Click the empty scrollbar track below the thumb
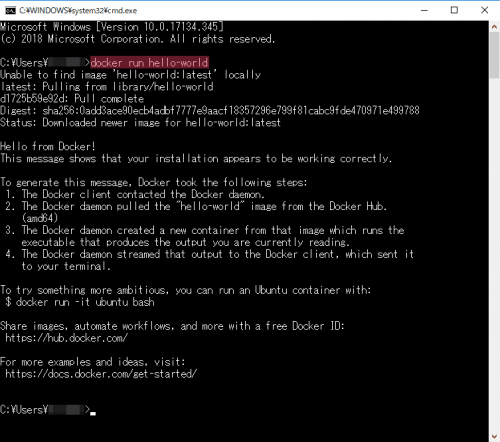 click(x=494, y=253)
